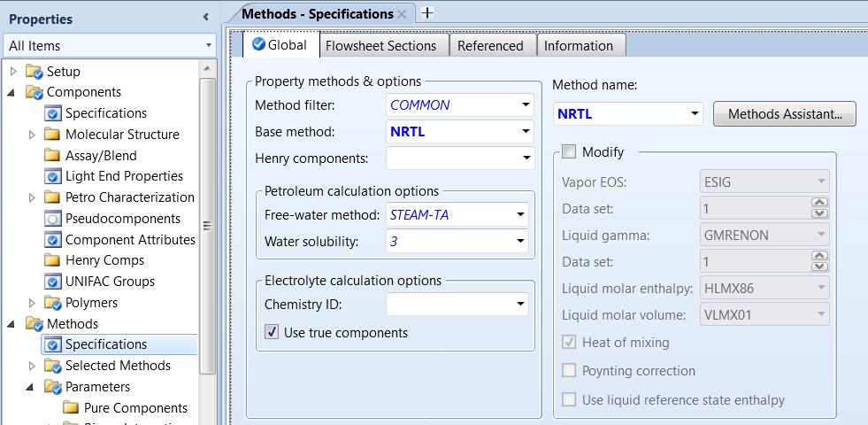Viewport: 868px width, 425px height.
Task: Toggle the Poynting correction checkbox
Action: 569,371
